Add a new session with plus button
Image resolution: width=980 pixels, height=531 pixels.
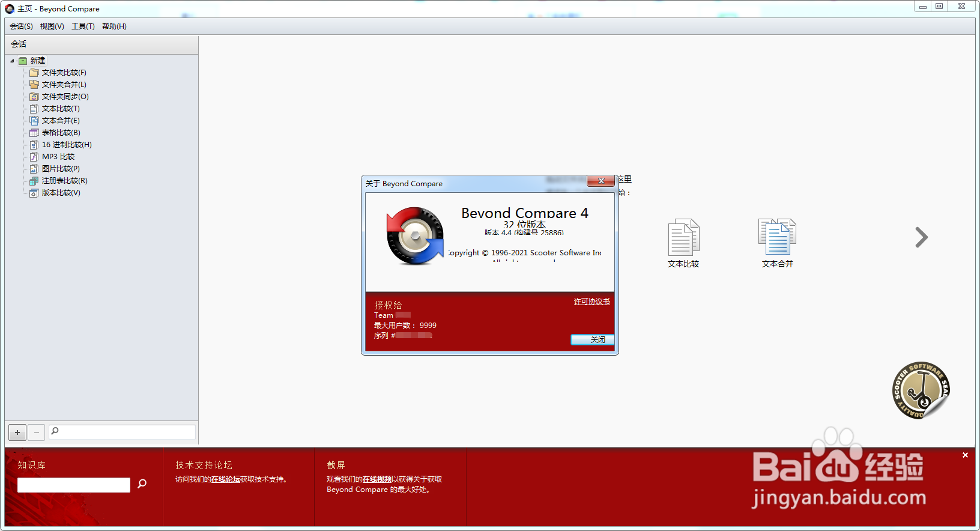(17, 432)
